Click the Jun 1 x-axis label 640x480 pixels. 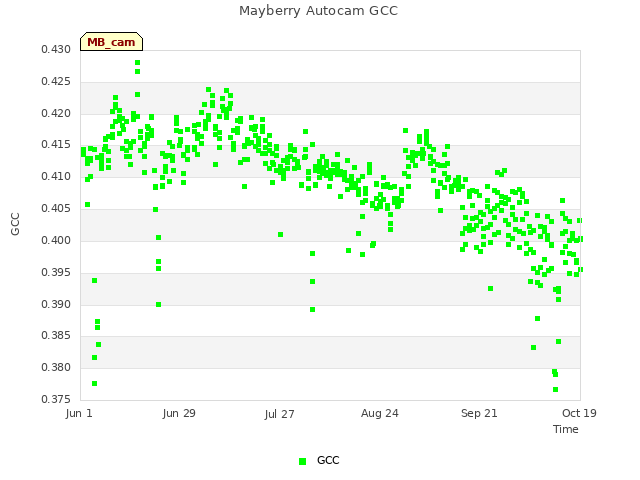click(x=79, y=413)
